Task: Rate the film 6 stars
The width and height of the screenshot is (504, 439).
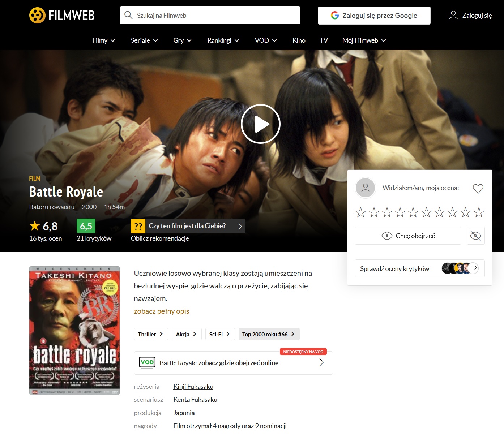Action: tap(426, 212)
